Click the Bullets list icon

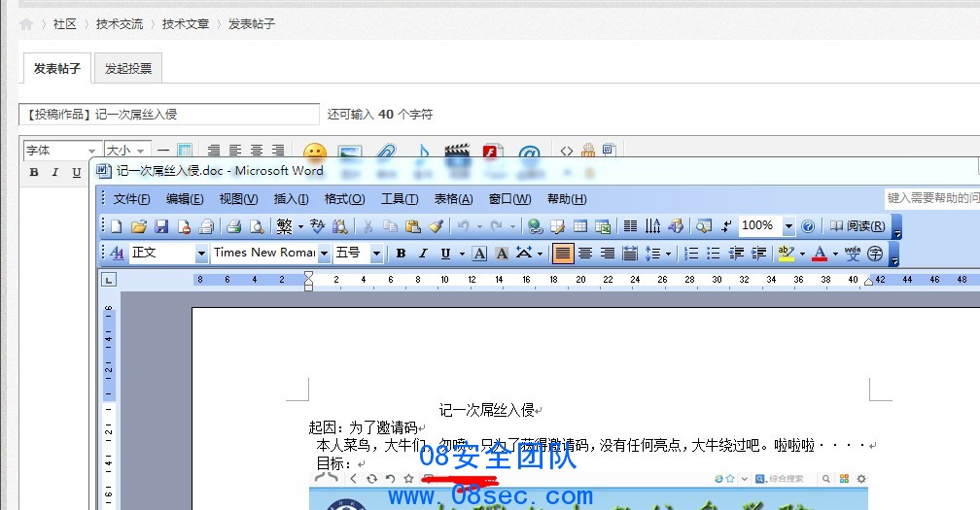714,253
